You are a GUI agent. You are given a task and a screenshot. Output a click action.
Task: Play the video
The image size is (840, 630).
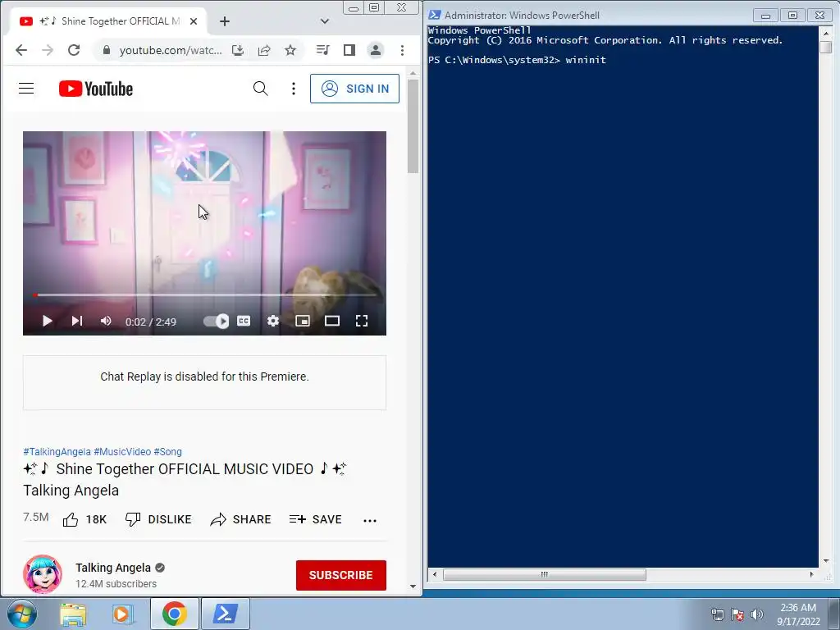click(47, 321)
